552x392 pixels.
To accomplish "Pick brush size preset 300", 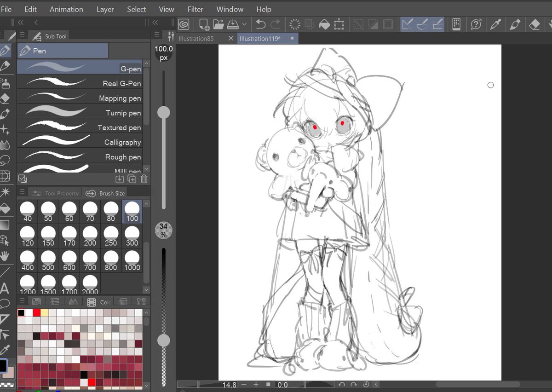I will tap(132, 236).
